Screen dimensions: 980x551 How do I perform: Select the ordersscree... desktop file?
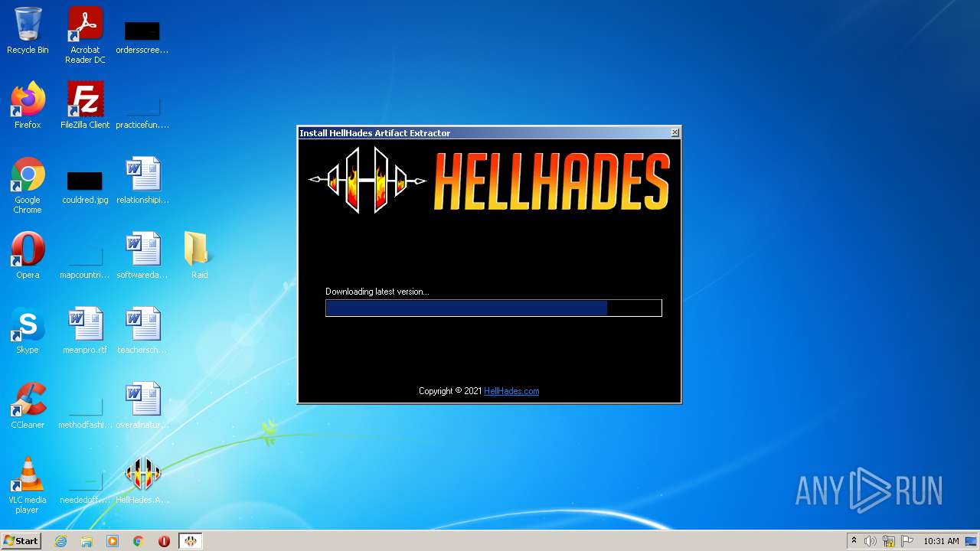point(142,37)
